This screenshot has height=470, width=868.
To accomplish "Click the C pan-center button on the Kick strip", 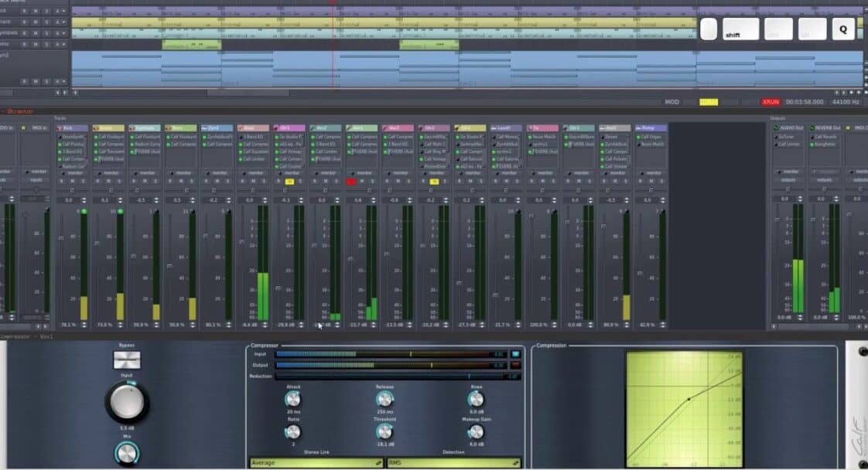I will point(72,189).
